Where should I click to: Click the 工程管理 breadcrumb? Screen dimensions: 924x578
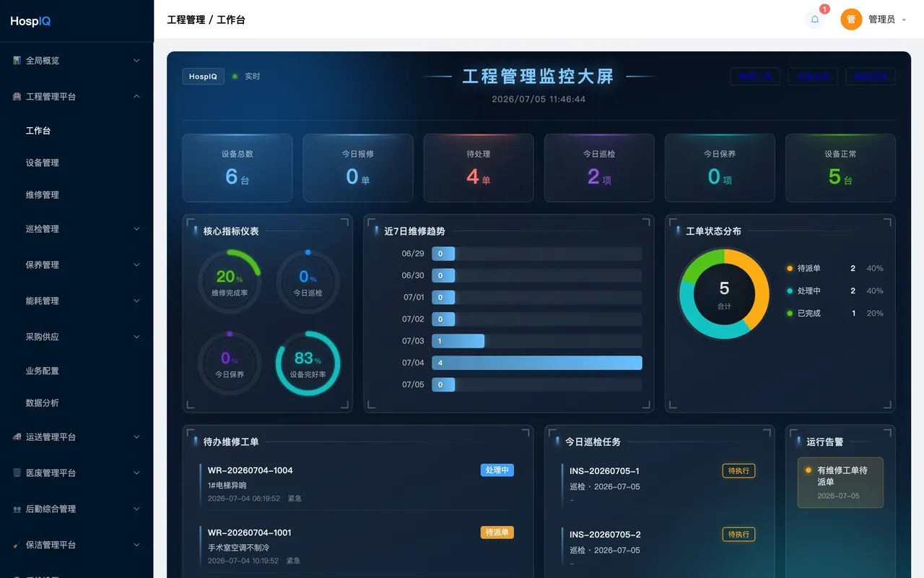tap(186, 20)
